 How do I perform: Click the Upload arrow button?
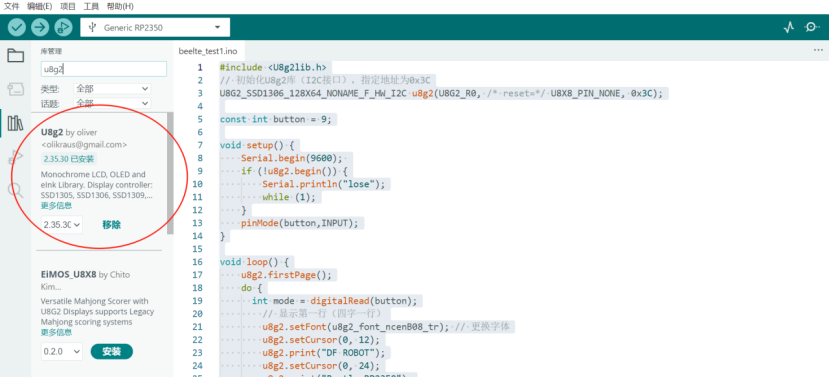coord(40,27)
